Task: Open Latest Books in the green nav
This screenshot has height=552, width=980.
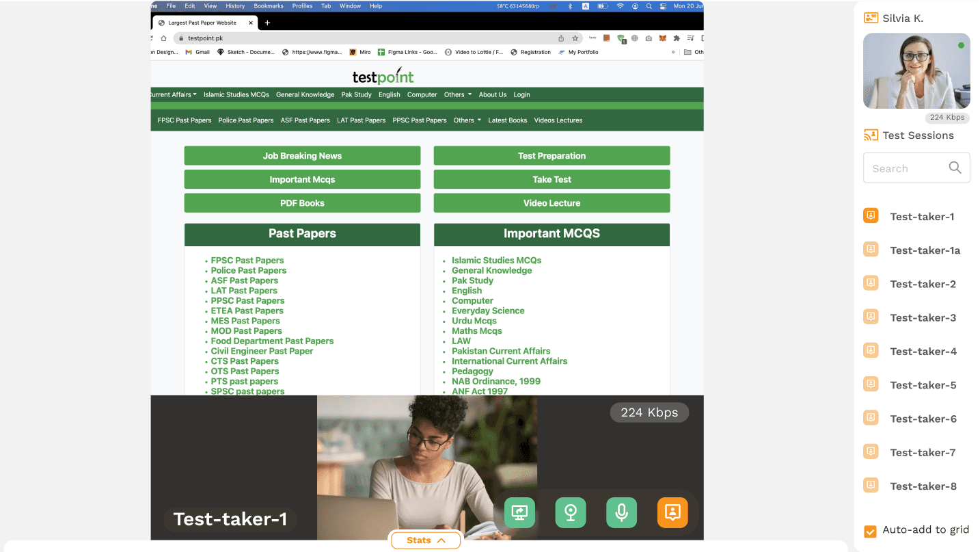Action: [x=508, y=120]
